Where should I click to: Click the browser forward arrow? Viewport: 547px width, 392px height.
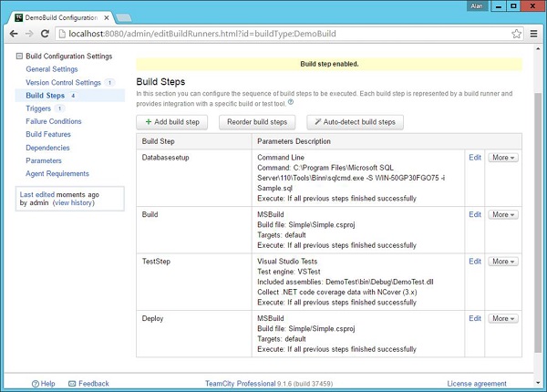29,35
